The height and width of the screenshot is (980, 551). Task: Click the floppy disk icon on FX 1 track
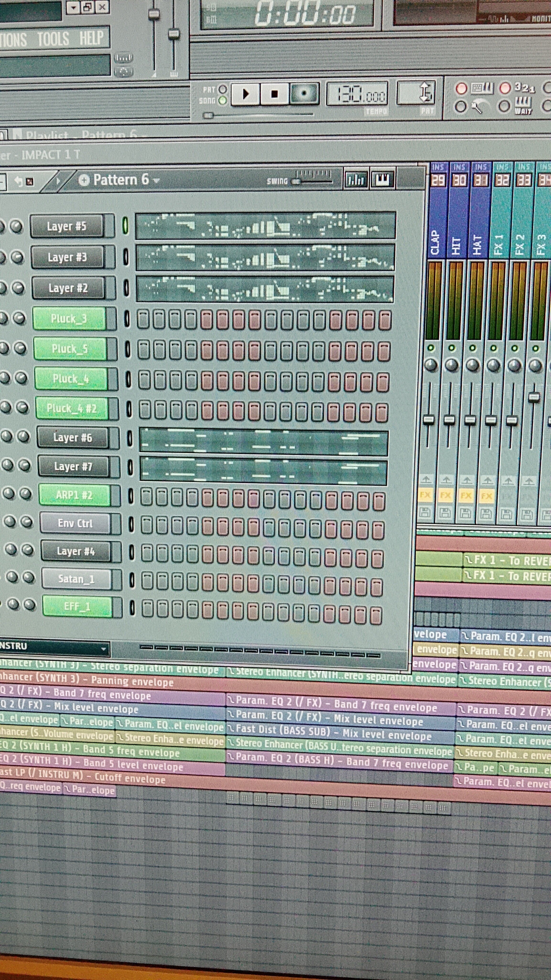click(x=486, y=514)
